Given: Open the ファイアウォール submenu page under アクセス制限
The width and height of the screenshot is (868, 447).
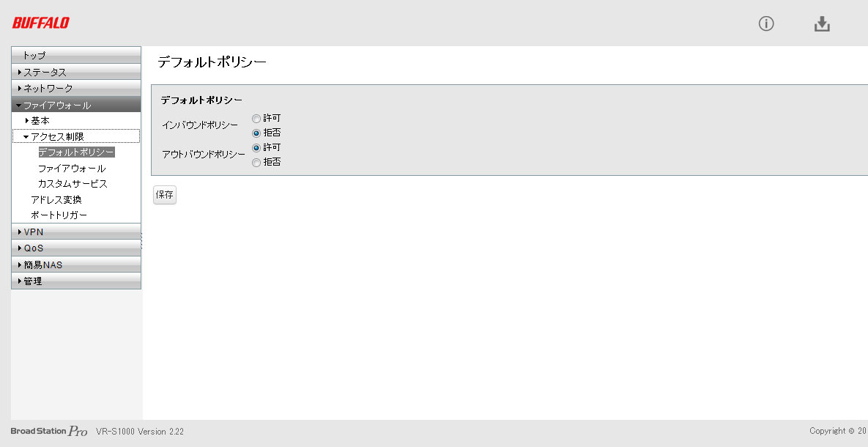Looking at the screenshot, I should (72, 169).
